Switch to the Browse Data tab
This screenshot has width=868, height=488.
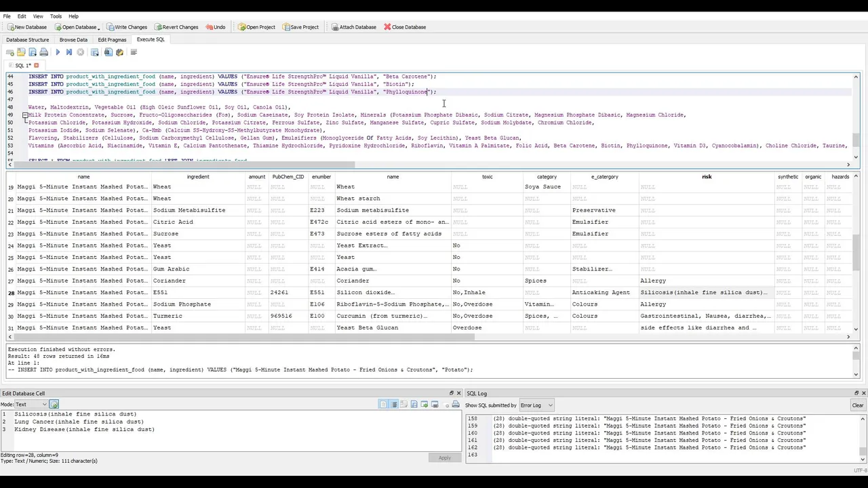(73, 39)
